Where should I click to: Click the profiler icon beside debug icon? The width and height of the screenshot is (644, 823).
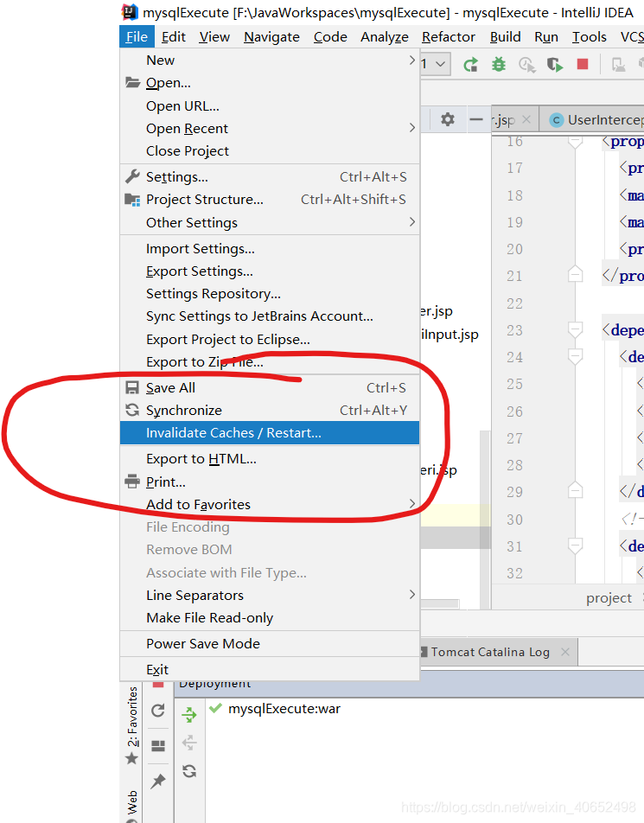[526, 65]
